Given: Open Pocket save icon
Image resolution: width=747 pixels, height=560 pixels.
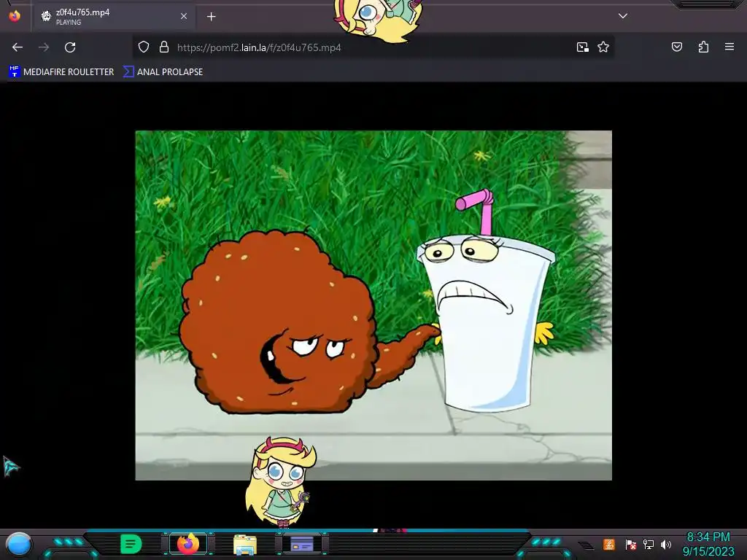Looking at the screenshot, I should click(677, 47).
